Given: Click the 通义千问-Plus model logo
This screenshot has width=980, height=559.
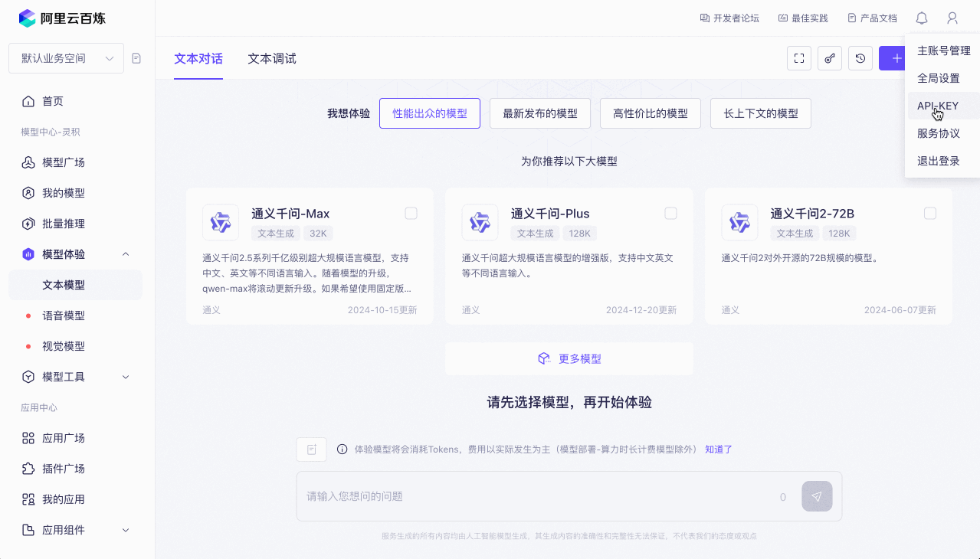Looking at the screenshot, I should (480, 223).
